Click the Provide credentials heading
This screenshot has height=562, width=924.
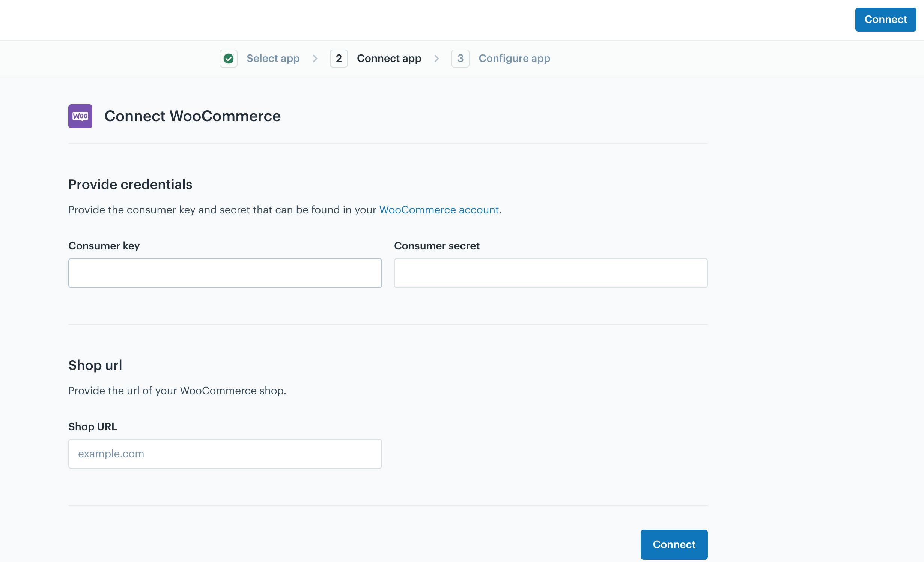point(130,185)
